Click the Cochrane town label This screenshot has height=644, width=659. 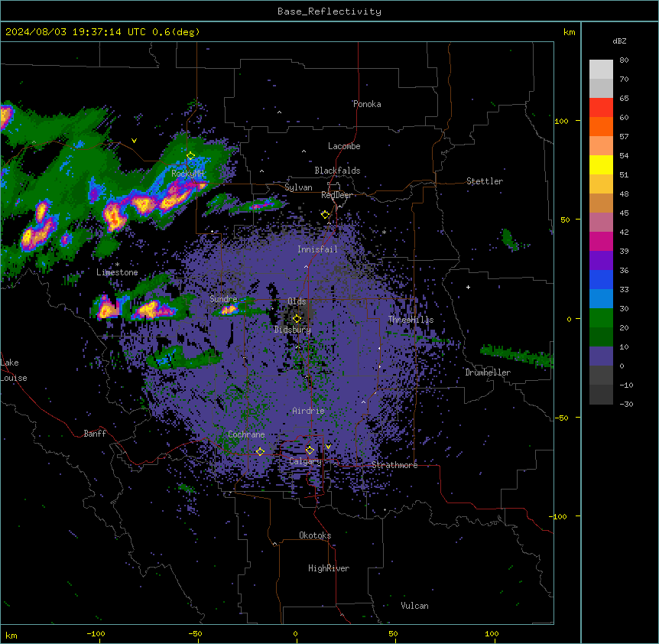[246, 434]
